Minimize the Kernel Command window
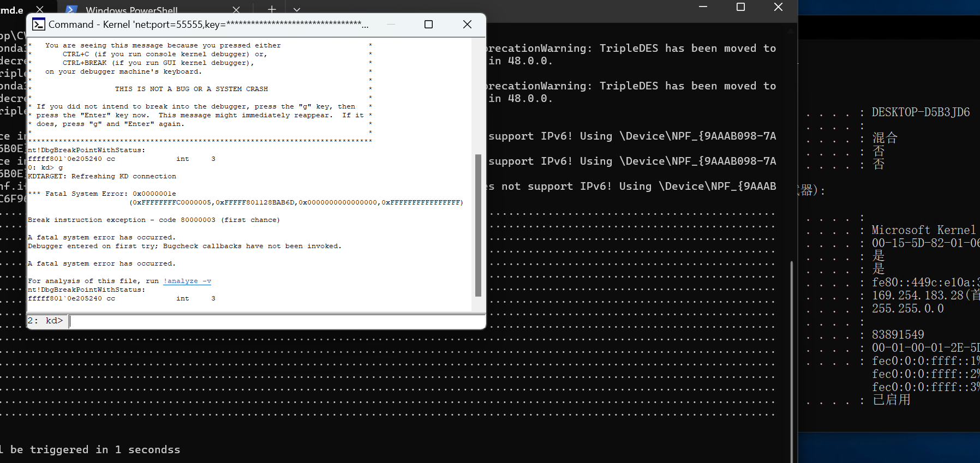Screen dimensions: 980x463 click(x=391, y=25)
